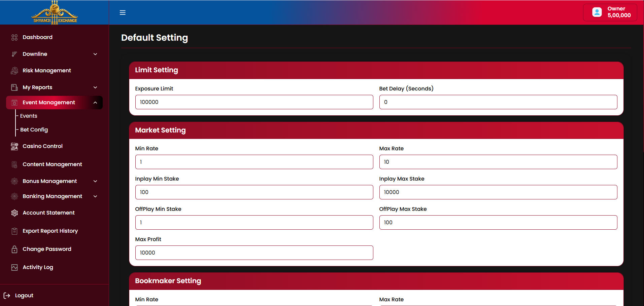Expand the Banking Management chevron
644x306 pixels.
(95, 196)
